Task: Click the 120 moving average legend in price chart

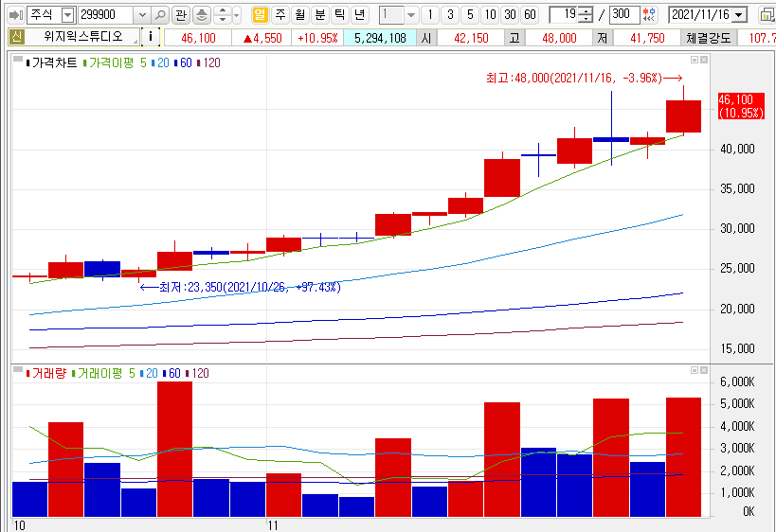Action: coord(208,63)
